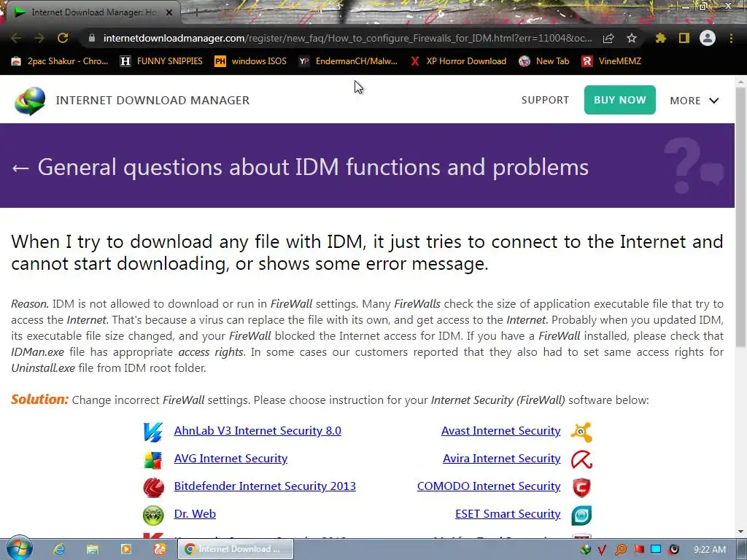Open the Chrome side panel icon

pyautogui.click(x=684, y=38)
